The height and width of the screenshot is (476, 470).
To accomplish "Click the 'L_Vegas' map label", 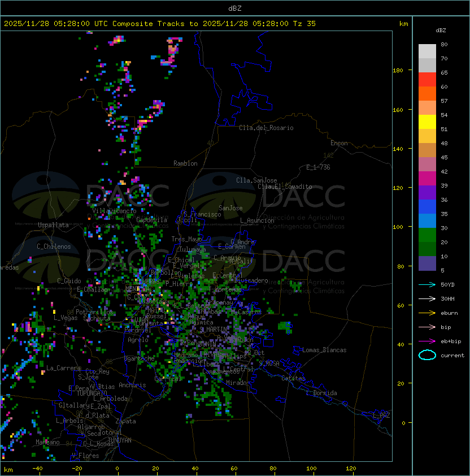I will click(x=66, y=318).
